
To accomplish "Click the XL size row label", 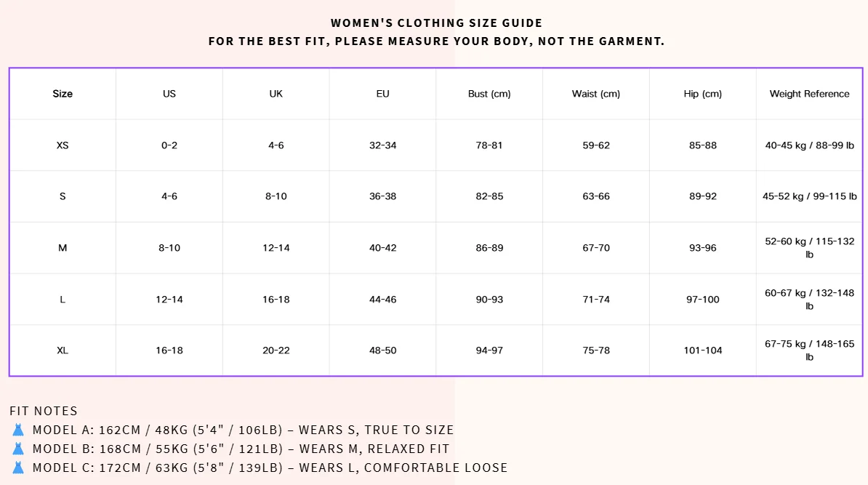I will 63,350.
